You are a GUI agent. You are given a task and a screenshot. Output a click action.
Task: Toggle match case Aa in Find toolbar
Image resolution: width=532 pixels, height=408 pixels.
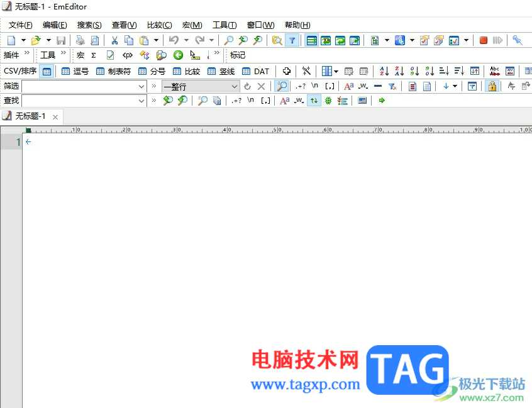pyautogui.click(x=285, y=101)
